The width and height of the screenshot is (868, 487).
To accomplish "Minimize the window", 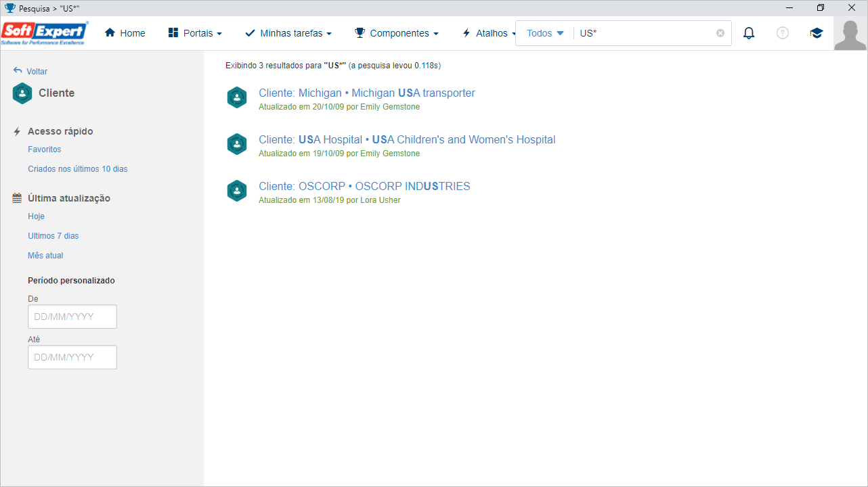I will pyautogui.click(x=789, y=8).
